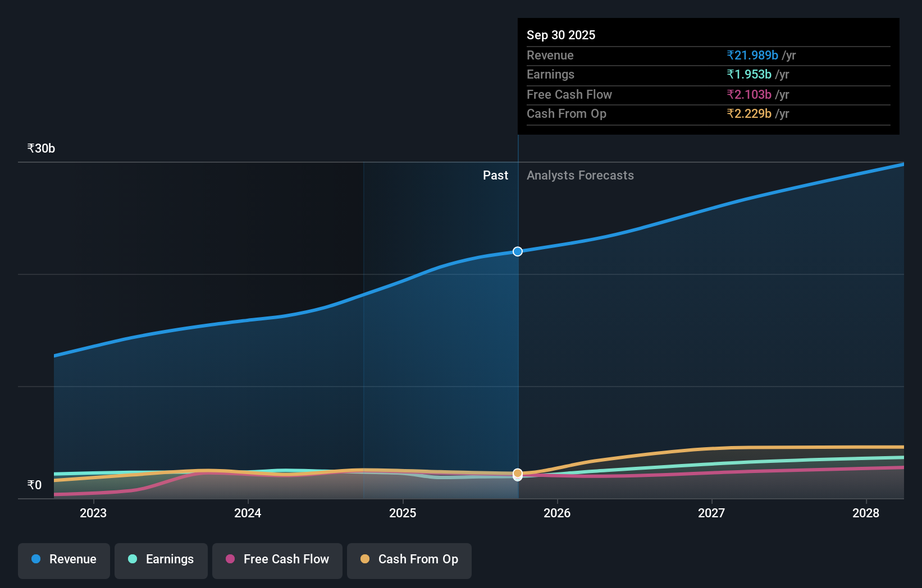The height and width of the screenshot is (588, 922).
Task: Click the Revenue color indicator in the tooltip
Action: [x=752, y=56]
